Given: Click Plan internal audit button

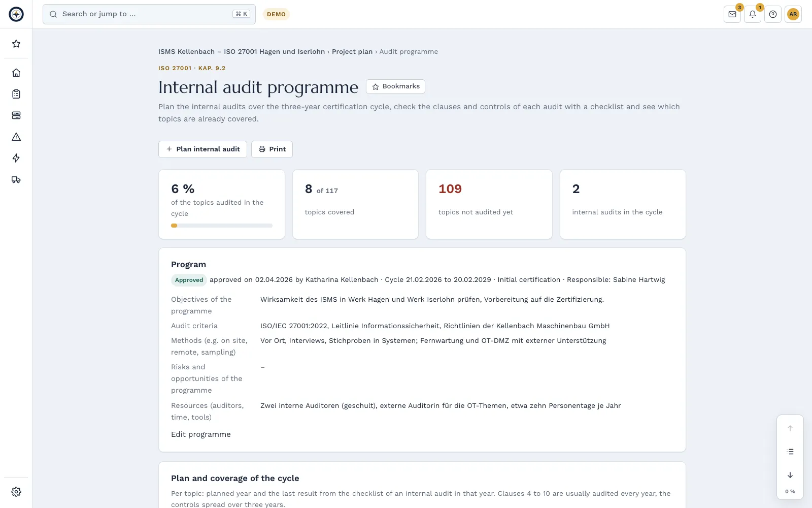Looking at the screenshot, I should pos(202,149).
